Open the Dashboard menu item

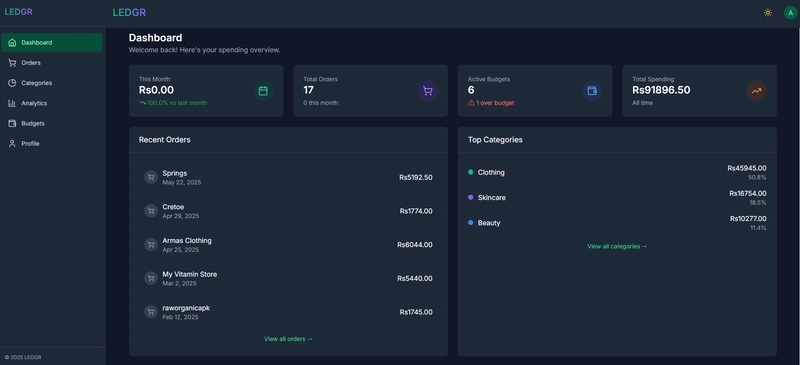(52, 43)
